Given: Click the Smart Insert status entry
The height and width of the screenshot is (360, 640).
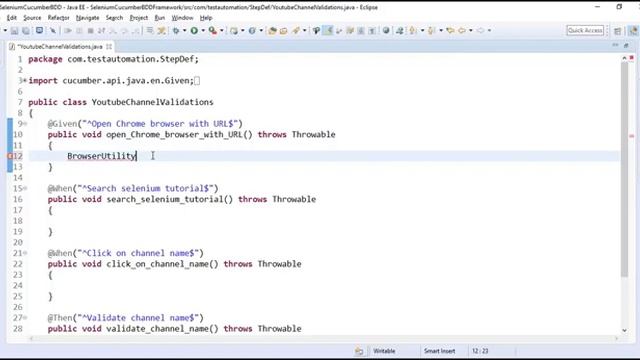Looking at the screenshot, I should 439,351.
